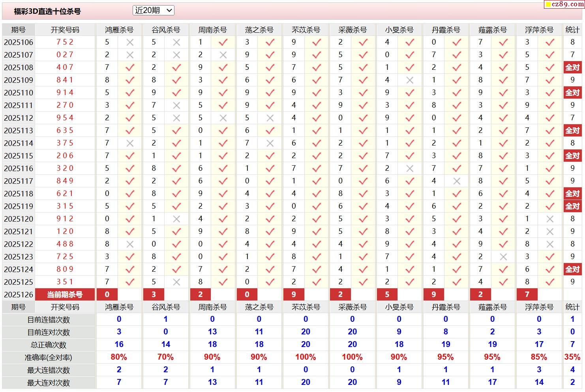This screenshot has width=585, height=392.
Task: Click 总正确次数 value 16 for 鸿雁杀号
Action: (x=119, y=345)
